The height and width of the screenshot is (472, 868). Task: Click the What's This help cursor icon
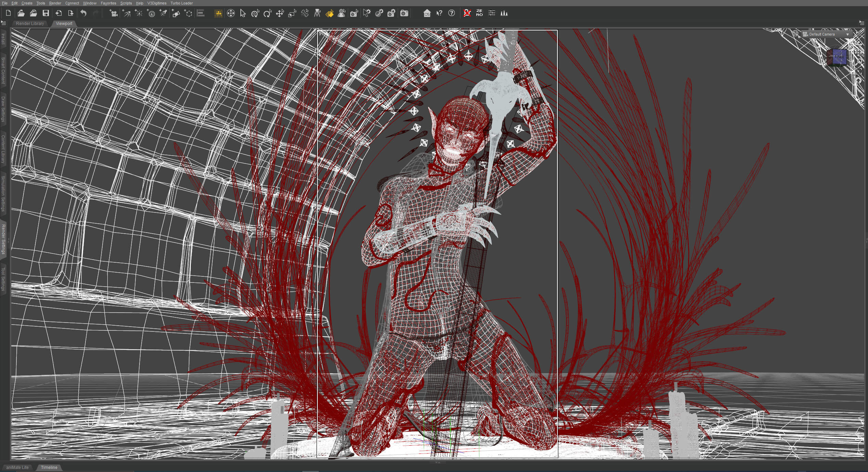[x=439, y=13]
